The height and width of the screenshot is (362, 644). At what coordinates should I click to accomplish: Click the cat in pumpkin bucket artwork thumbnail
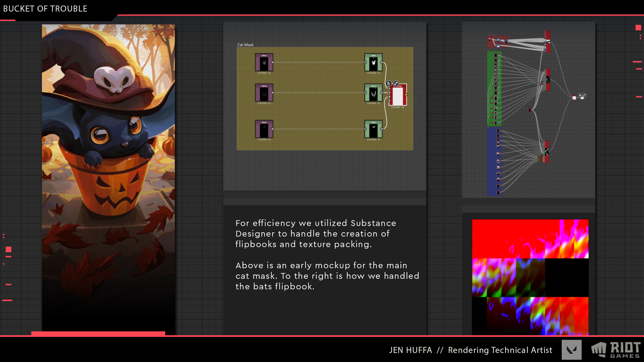click(x=108, y=174)
